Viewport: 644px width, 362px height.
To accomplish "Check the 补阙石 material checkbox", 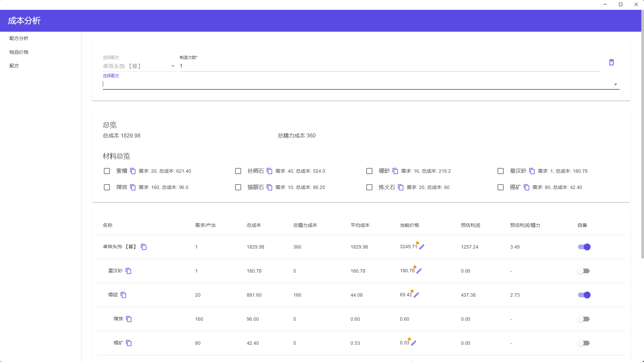I will tap(238, 171).
